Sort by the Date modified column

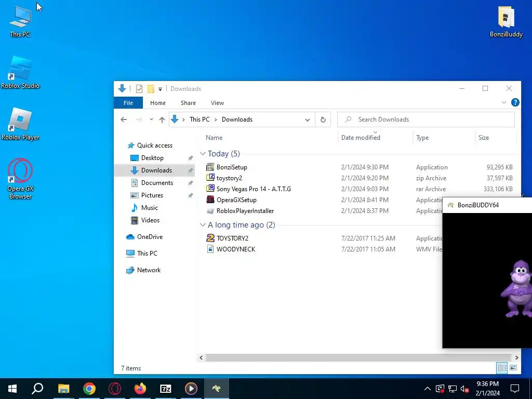[361, 137]
